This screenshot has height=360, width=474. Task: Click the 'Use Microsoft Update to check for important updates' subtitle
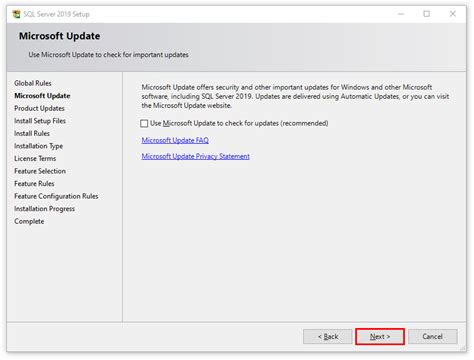108,55
